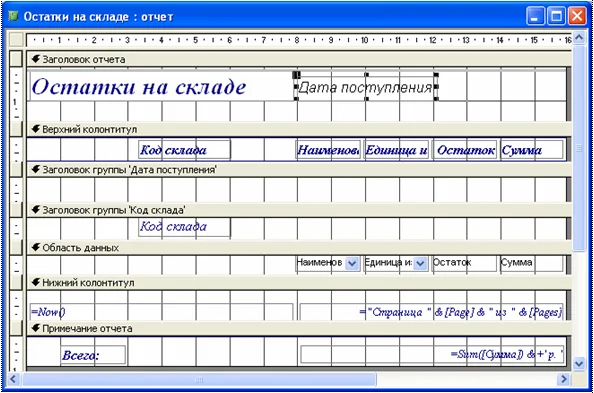594x393 pixels.
Task: Click the vertical scrollbar up arrow
Action: [x=579, y=38]
